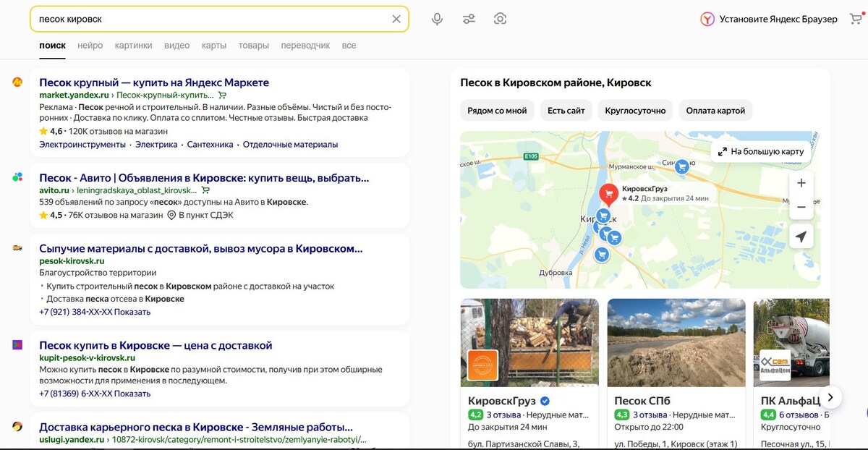Toggle the Оплата картой filter
The height and width of the screenshot is (450, 868).
pos(715,111)
